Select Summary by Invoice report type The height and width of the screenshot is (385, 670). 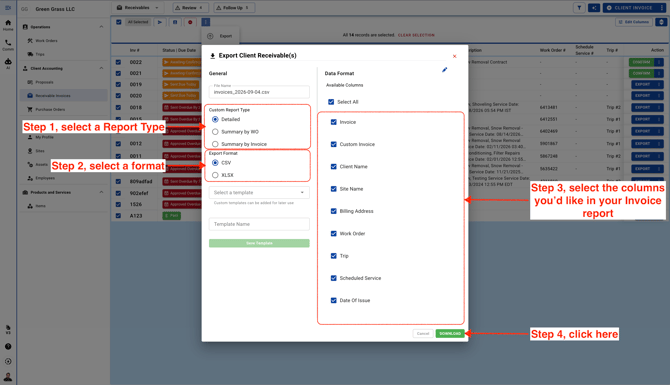point(215,144)
